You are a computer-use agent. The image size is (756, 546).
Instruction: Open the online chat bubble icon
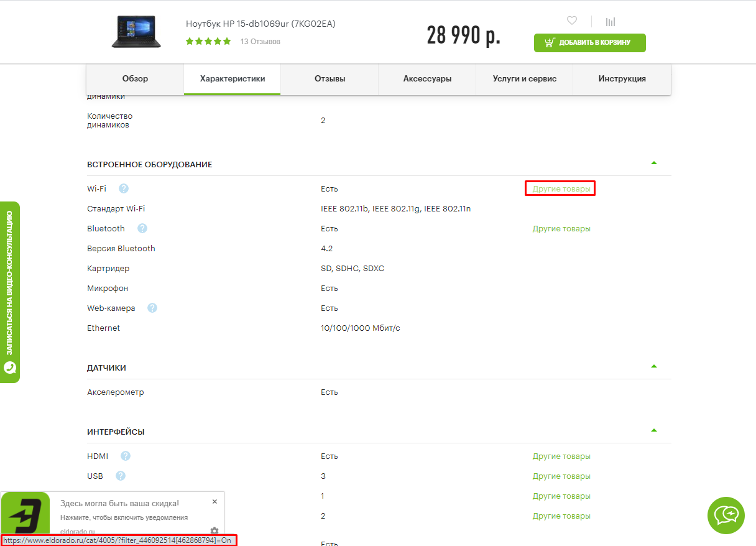tap(726, 516)
